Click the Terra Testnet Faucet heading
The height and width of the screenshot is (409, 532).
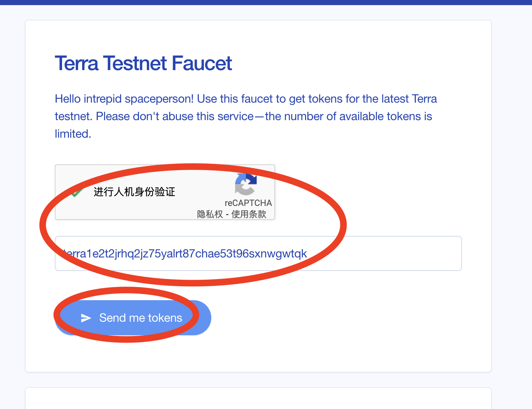point(143,64)
